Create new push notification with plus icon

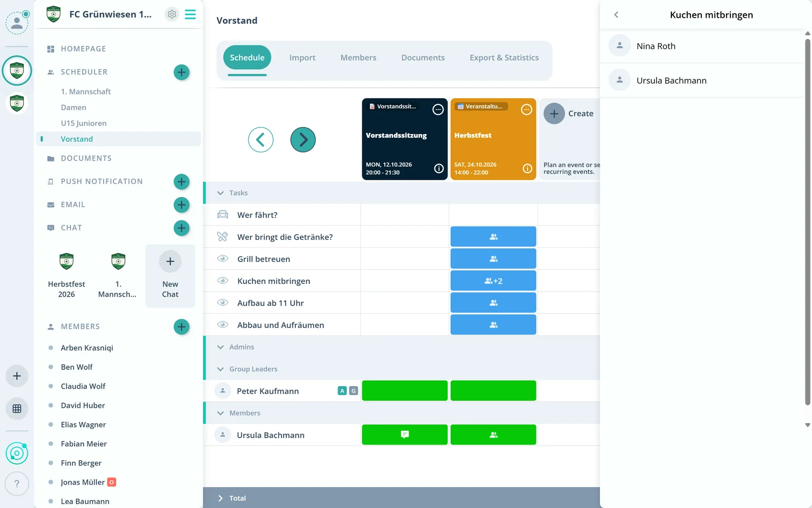pos(182,182)
